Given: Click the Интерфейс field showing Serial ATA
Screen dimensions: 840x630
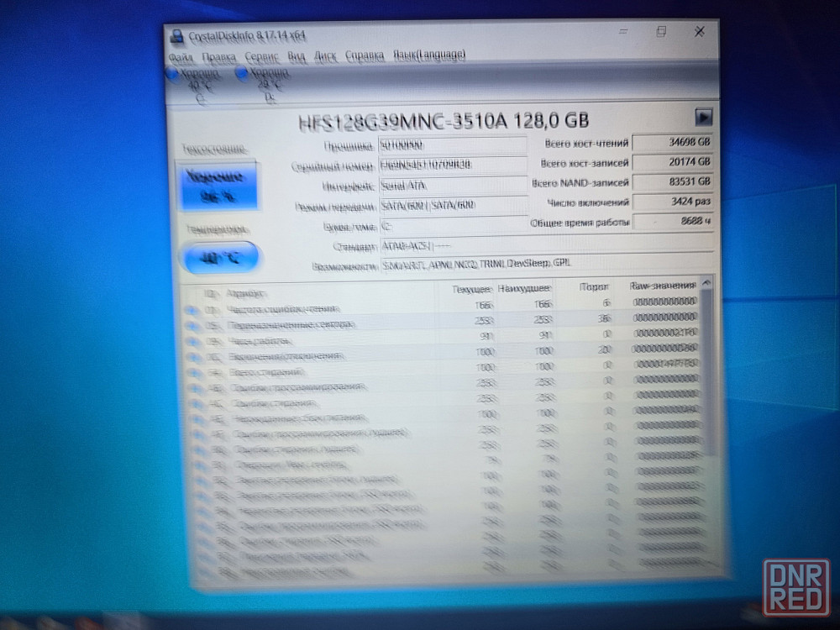Looking at the screenshot, I should coord(453,186).
